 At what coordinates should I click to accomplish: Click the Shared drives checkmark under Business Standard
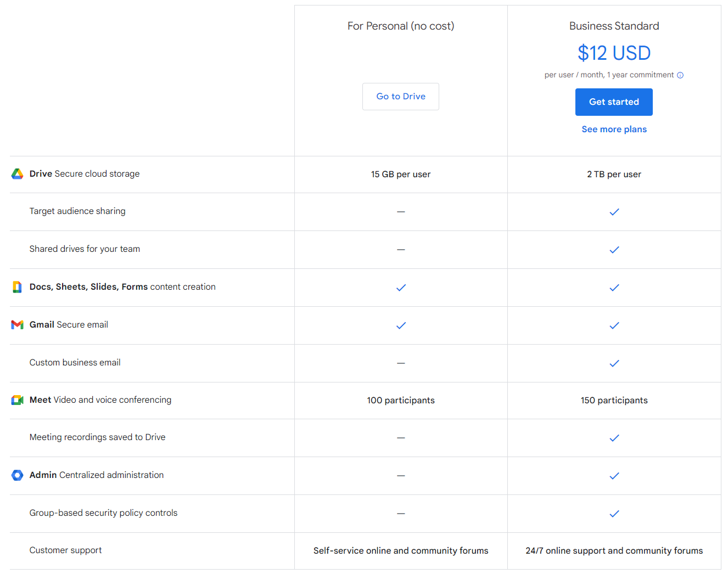(x=614, y=250)
